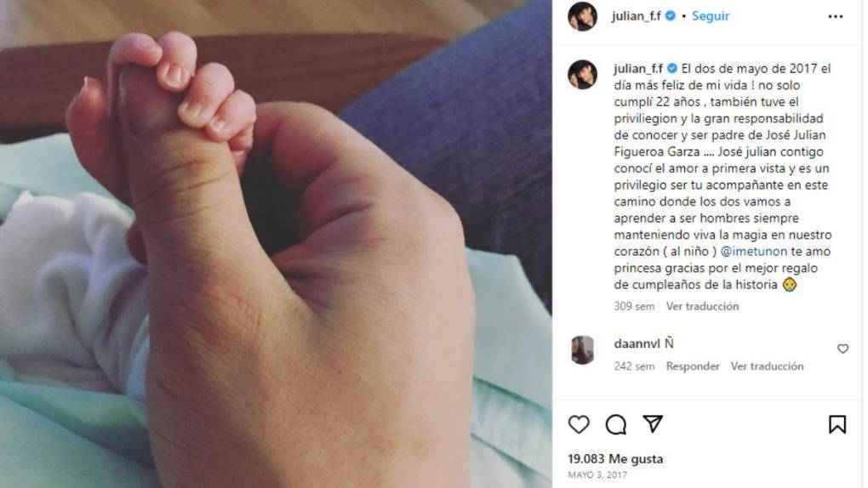View likes list at 19.083 Me gusta

pyautogui.click(x=615, y=459)
